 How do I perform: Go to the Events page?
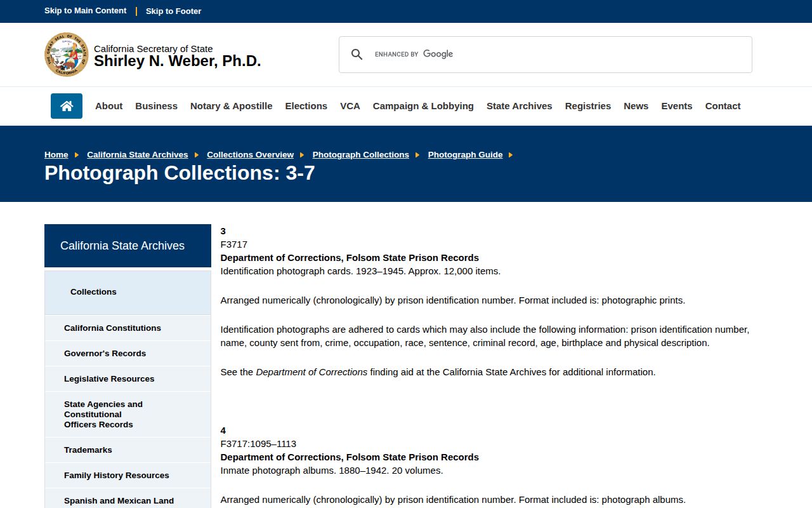[x=676, y=106]
